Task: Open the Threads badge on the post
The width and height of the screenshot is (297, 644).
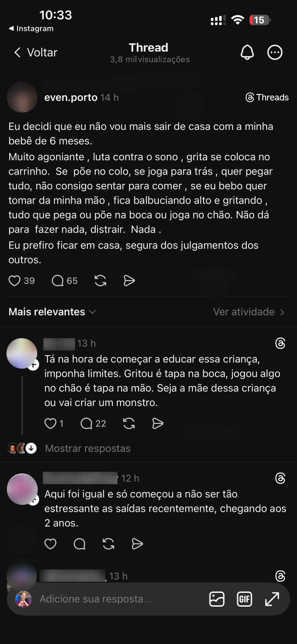Action: tap(267, 97)
